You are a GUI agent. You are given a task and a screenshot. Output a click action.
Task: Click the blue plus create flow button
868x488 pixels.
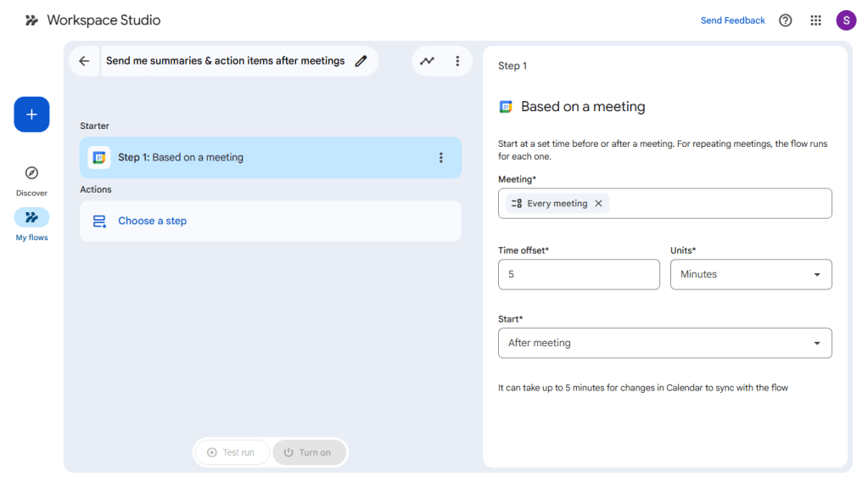31,115
